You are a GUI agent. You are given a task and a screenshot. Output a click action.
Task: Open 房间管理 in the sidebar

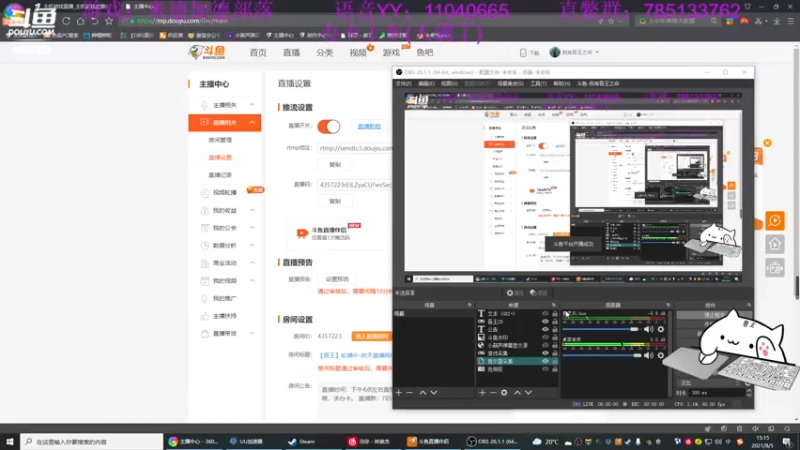[220, 140]
